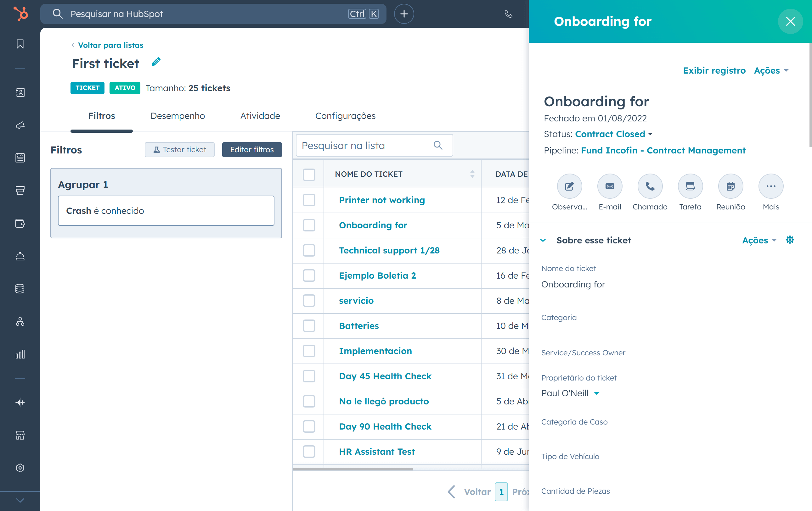Click the Tarefa task icon
Screen dimensions: 812x511
(690, 186)
